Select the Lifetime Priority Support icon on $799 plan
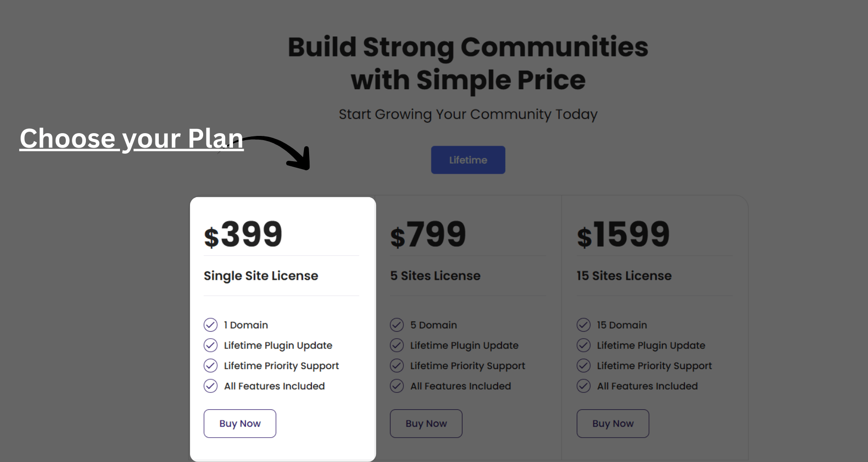 tap(397, 365)
